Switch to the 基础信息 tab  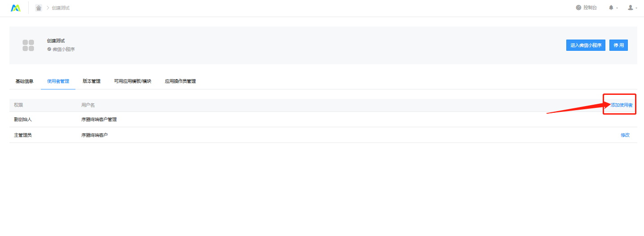coord(24,81)
